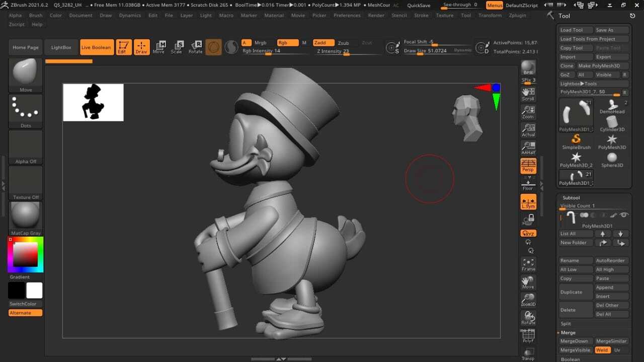Toggle the Weld option
Screen dimensions: 644x362
[x=602, y=350]
